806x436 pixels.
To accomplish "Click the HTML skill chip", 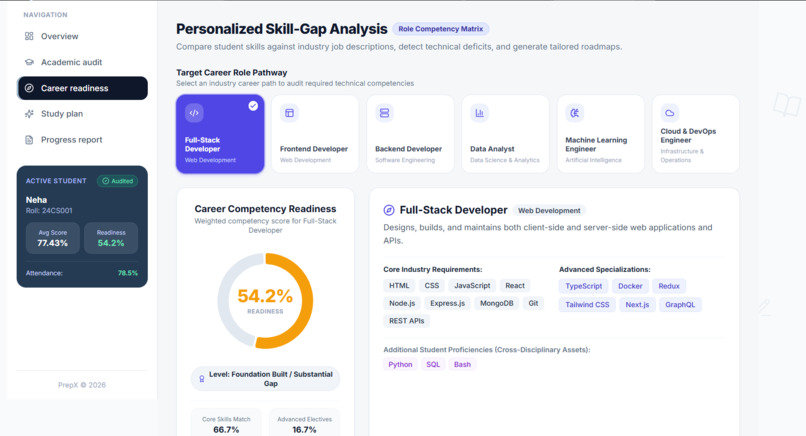I will pyautogui.click(x=399, y=286).
